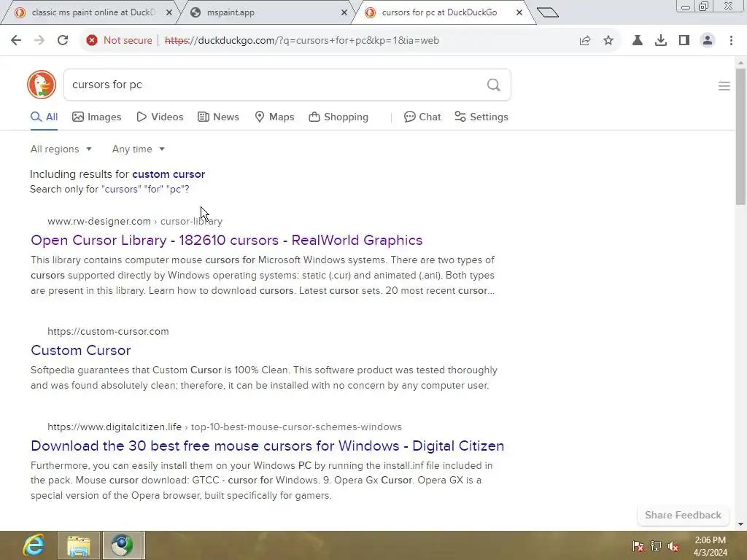Screen dimensions: 747x560
Task: Toggle the browser side panel icon
Action: pos(684,41)
